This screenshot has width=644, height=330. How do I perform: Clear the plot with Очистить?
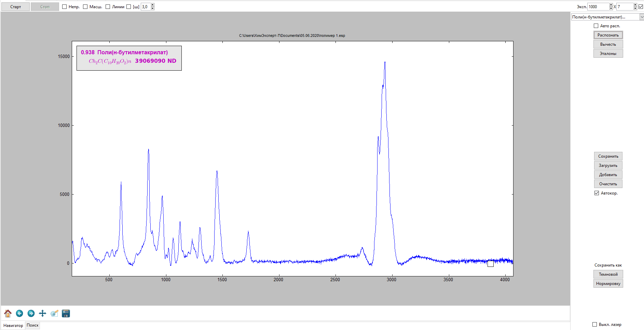(608, 184)
